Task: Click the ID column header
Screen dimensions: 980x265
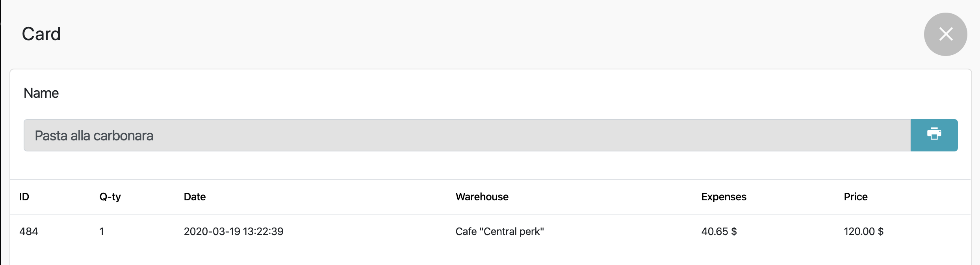Action: tap(24, 197)
